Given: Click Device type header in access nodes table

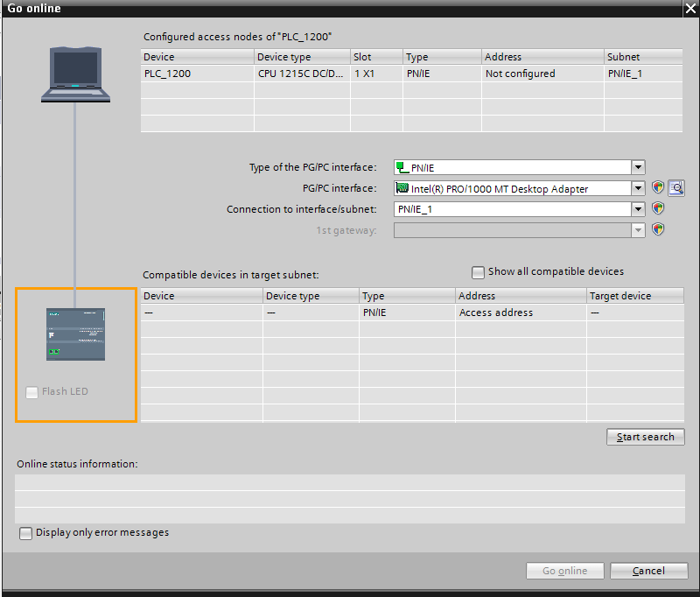Looking at the screenshot, I should (x=302, y=57).
